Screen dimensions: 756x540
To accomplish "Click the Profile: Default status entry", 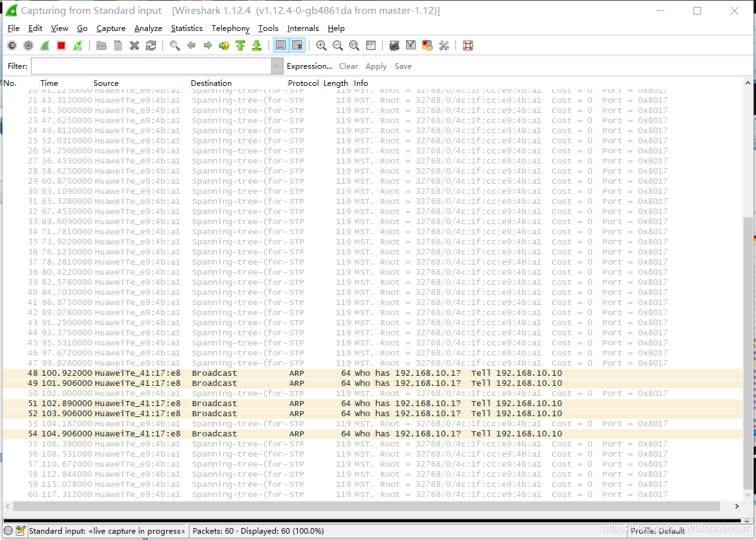I will pos(657,531).
